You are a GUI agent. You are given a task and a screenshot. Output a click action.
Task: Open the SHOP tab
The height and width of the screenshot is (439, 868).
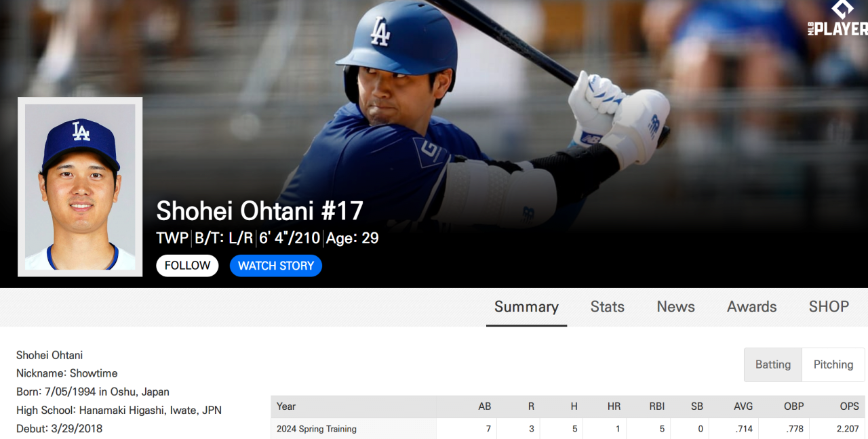pyautogui.click(x=829, y=307)
